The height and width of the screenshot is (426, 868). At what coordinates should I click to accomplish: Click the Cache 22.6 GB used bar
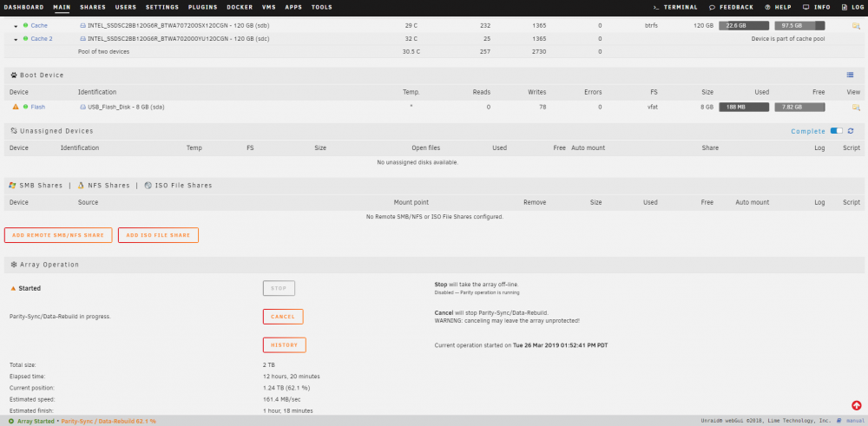744,25
